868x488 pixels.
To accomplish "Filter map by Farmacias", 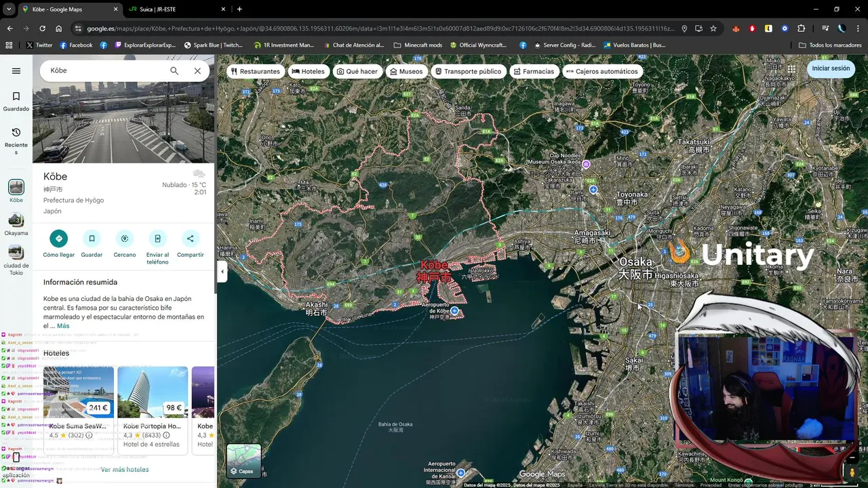I will (x=534, y=71).
